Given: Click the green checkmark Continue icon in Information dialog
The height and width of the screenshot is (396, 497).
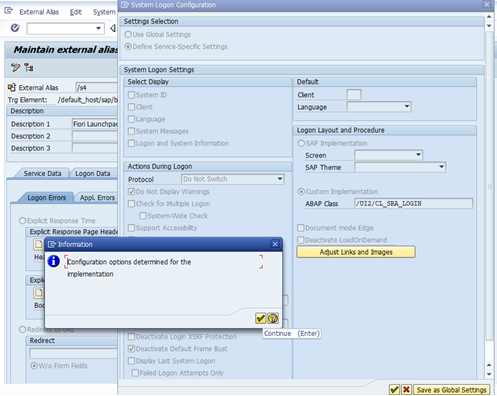Looking at the screenshot, I should point(260,318).
